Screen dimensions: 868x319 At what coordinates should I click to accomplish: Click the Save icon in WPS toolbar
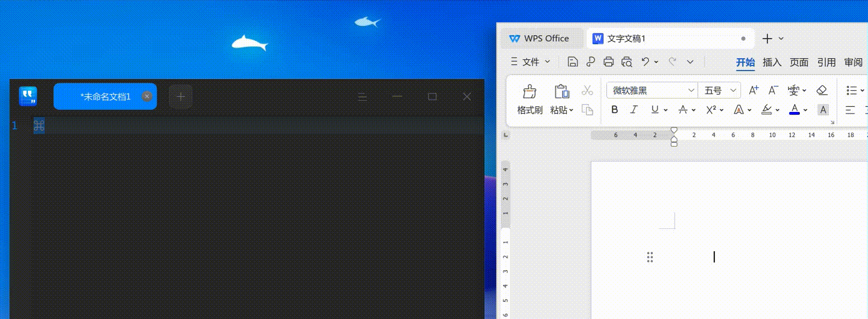pos(572,62)
